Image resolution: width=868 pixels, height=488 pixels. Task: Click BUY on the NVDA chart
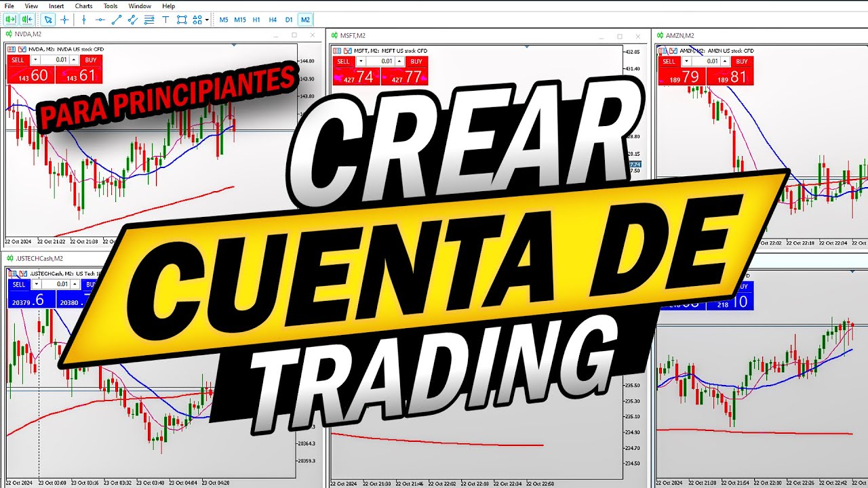(x=90, y=60)
